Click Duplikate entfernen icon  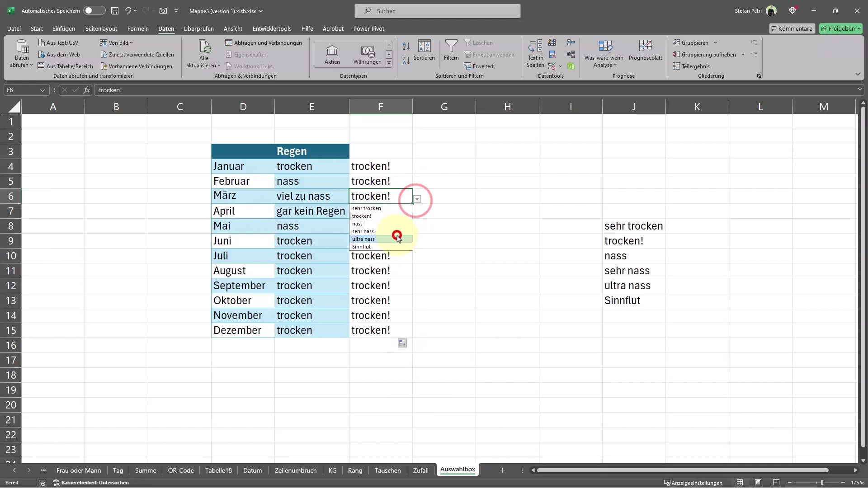tap(552, 55)
